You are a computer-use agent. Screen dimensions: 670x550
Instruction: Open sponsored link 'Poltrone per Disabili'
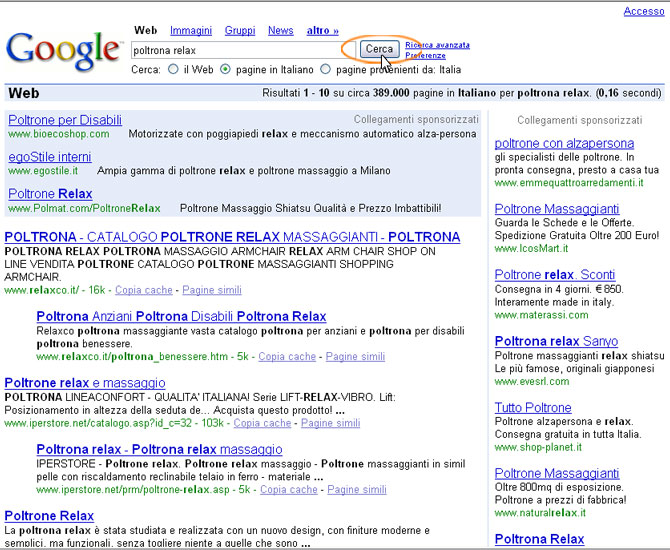point(65,120)
